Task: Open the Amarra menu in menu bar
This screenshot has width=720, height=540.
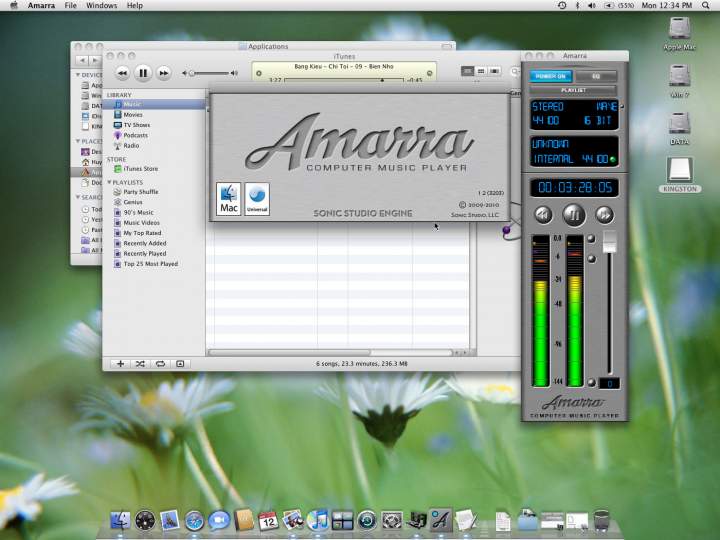Action: coord(41,6)
